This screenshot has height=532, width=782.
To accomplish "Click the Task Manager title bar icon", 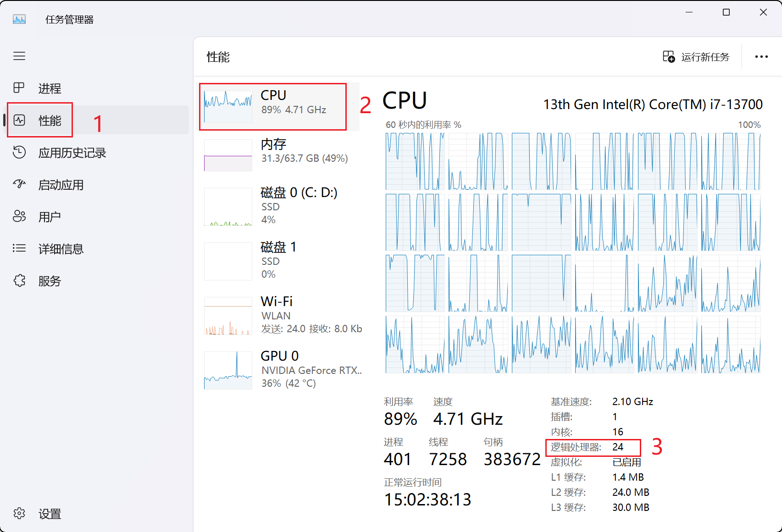I will [19, 19].
